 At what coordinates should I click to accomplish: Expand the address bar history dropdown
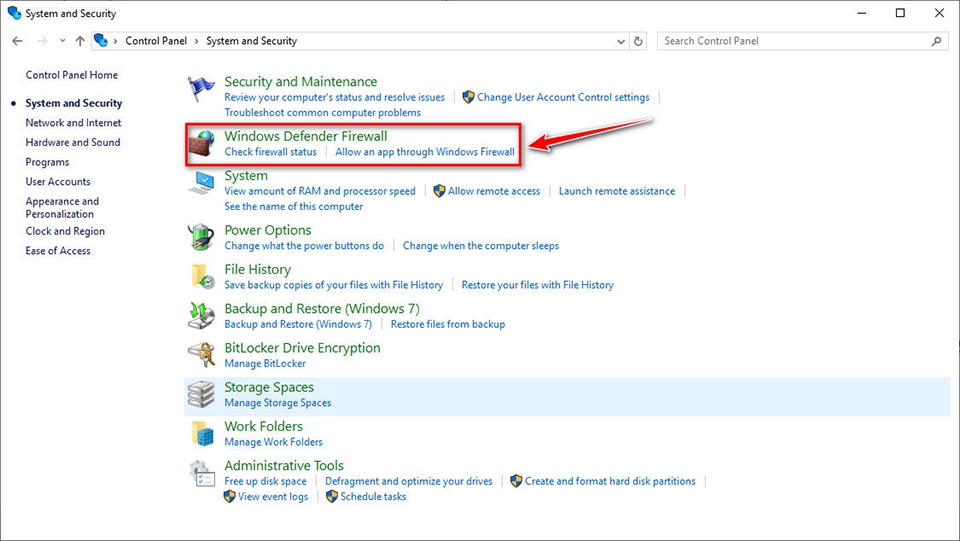621,42
